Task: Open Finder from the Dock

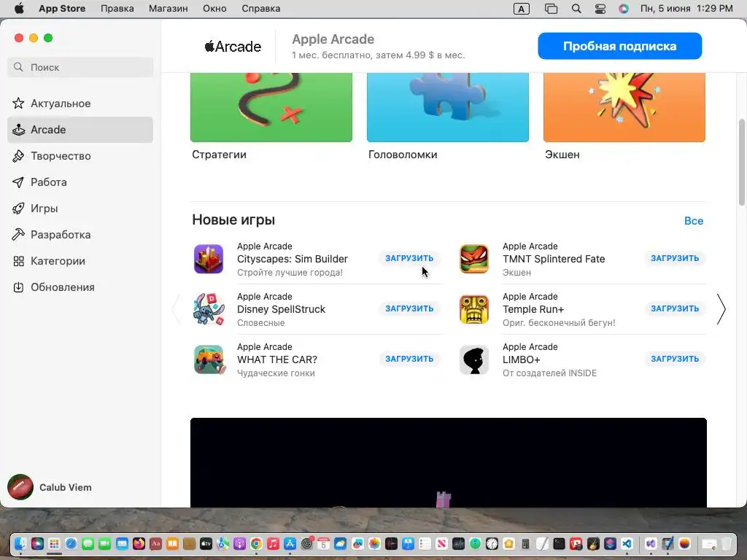Action: click(20, 543)
